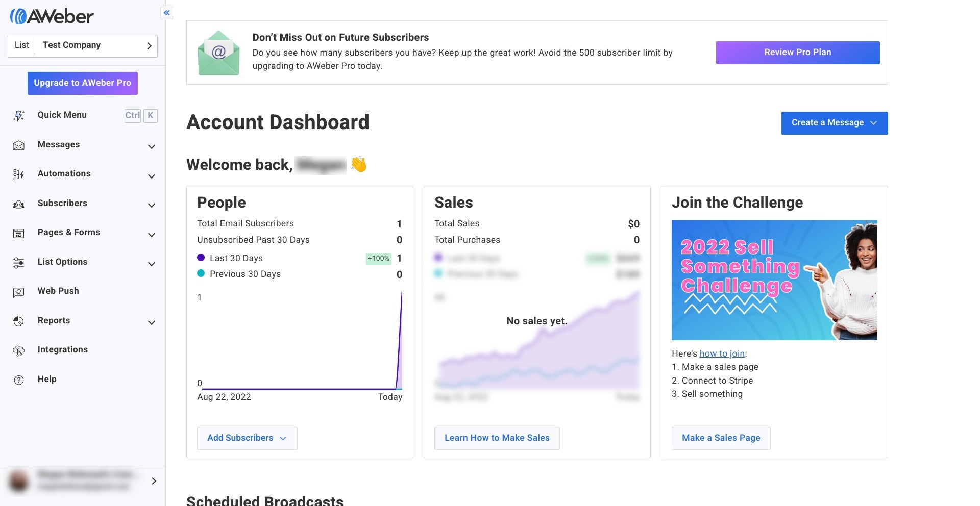The width and height of the screenshot is (980, 506).
Task: Open Web Push in sidebar
Action: [58, 291]
